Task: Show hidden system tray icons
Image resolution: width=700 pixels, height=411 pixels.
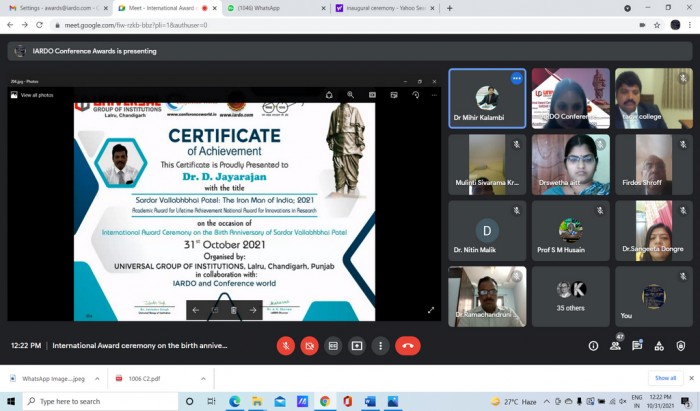Action: [546, 401]
